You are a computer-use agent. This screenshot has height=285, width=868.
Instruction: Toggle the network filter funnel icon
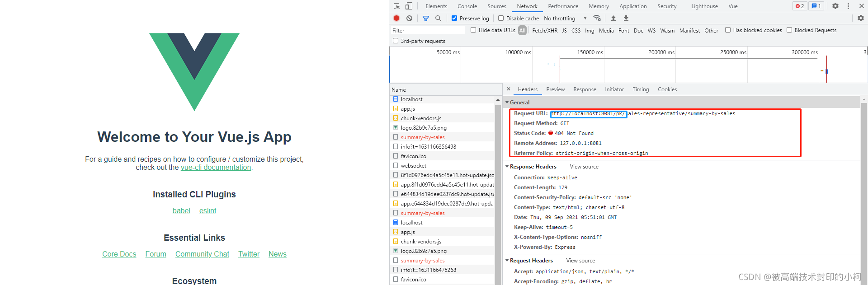426,18
